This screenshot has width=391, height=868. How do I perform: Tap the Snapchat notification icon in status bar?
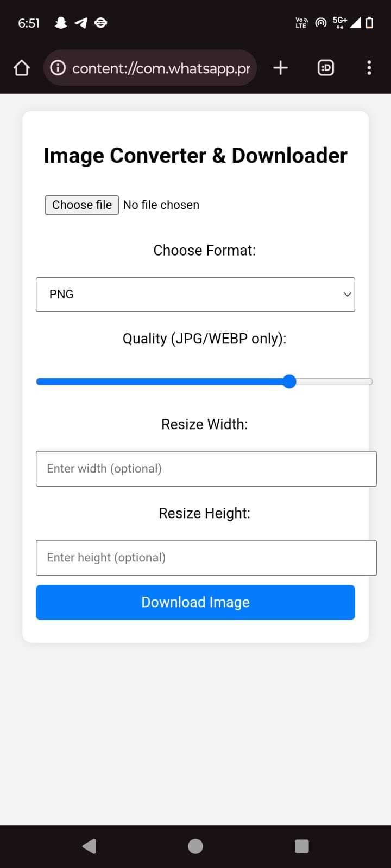click(x=61, y=23)
